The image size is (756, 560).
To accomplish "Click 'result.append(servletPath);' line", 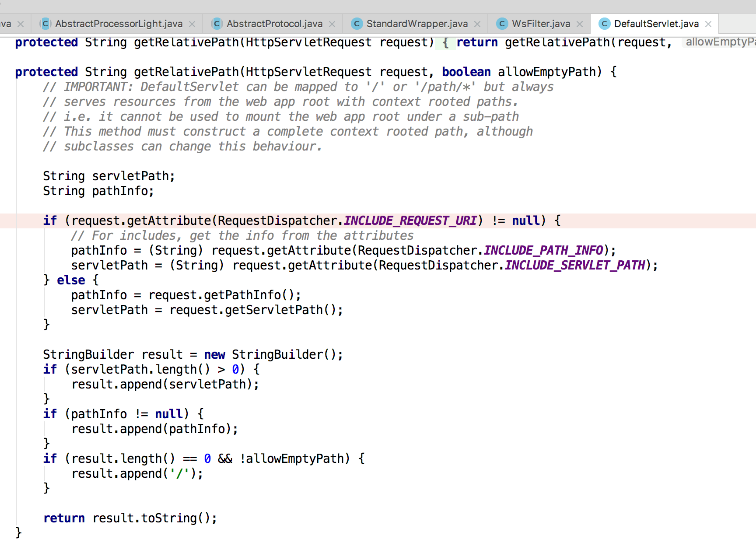I will (165, 384).
